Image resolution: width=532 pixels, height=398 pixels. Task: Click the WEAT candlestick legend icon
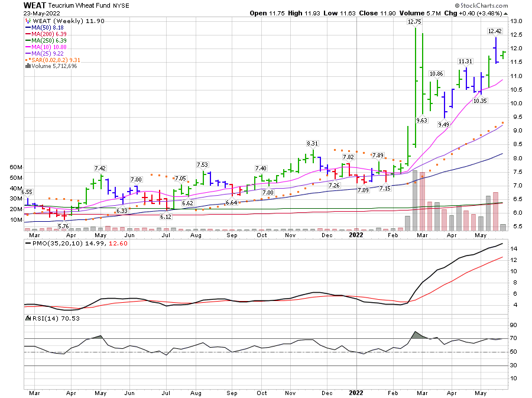point(27,21)
